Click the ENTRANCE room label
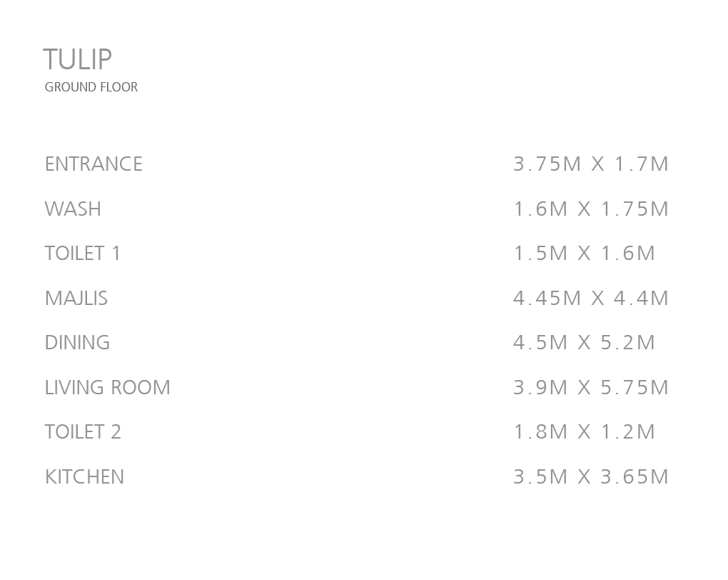This screenshot has height=580, width=728. pos(93,164)
